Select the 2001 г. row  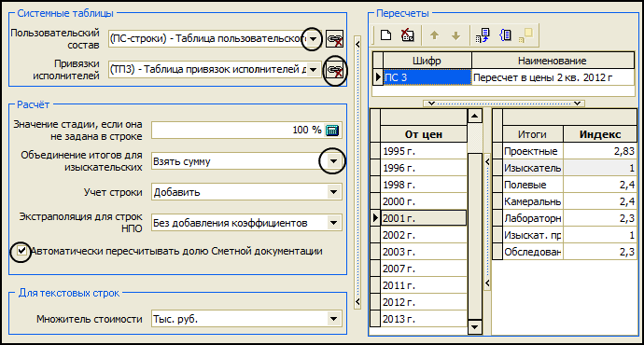point(424,218)
